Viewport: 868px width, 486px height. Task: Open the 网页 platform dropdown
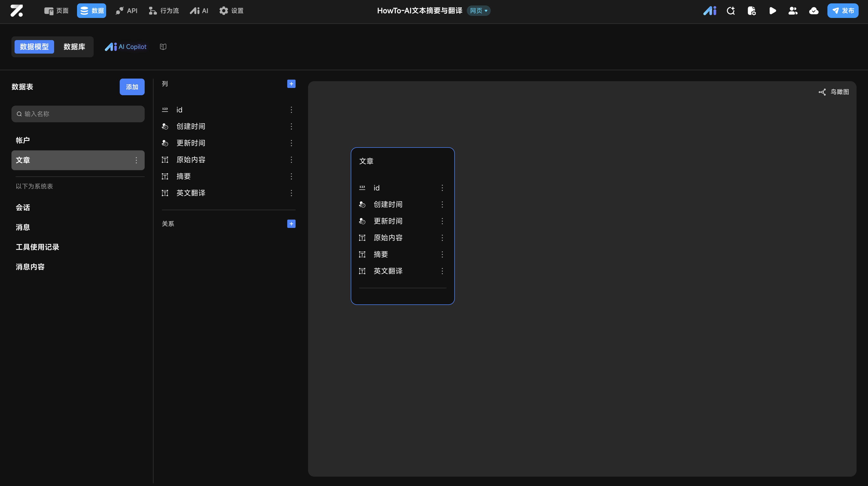tap(478, 11)
